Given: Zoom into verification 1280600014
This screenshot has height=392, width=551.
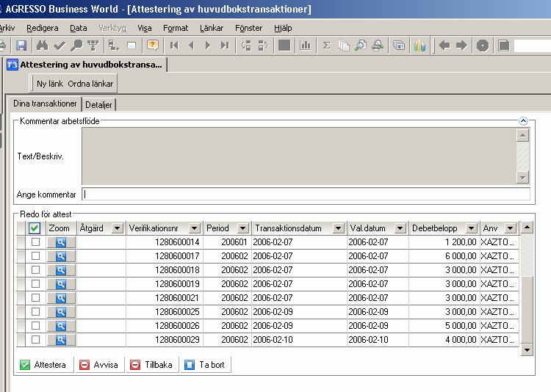Looking at the screenshot, I should point(61,242).
